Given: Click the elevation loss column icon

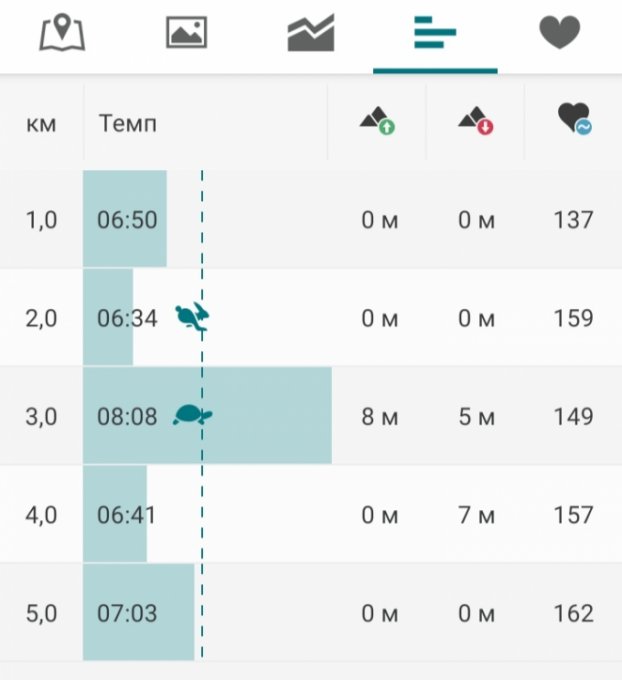Looking at the screenshot, I should pos(476,123).
